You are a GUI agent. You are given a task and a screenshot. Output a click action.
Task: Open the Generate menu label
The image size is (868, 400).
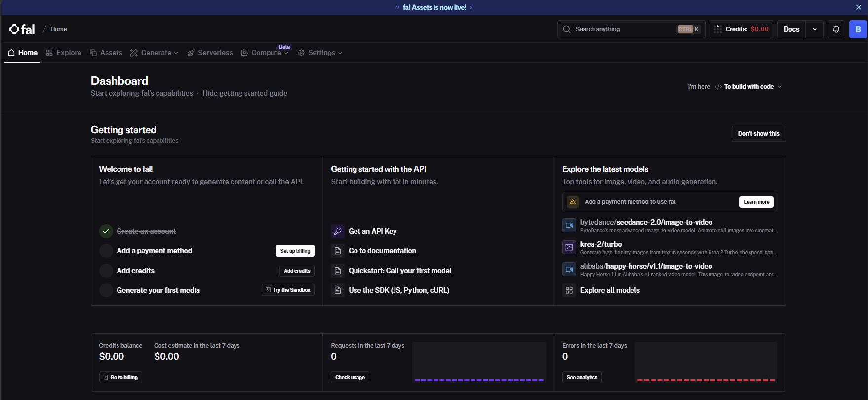point(156,53)
